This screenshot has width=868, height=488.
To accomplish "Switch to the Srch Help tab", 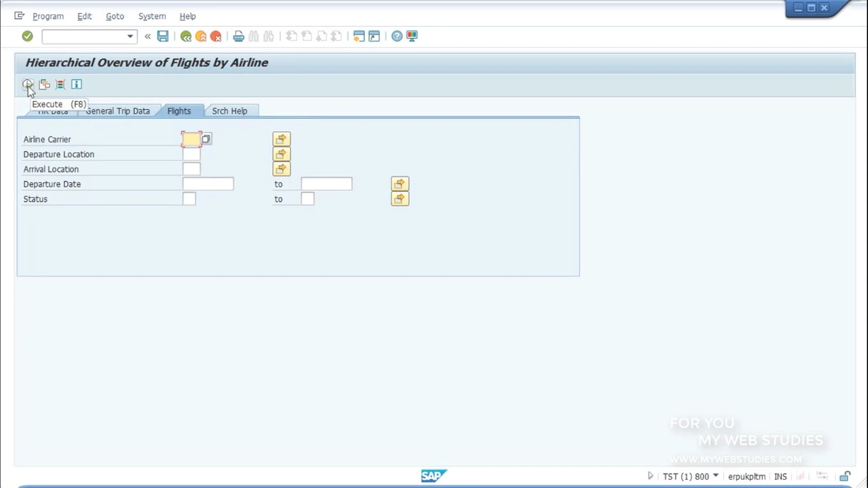I will 229,111.
